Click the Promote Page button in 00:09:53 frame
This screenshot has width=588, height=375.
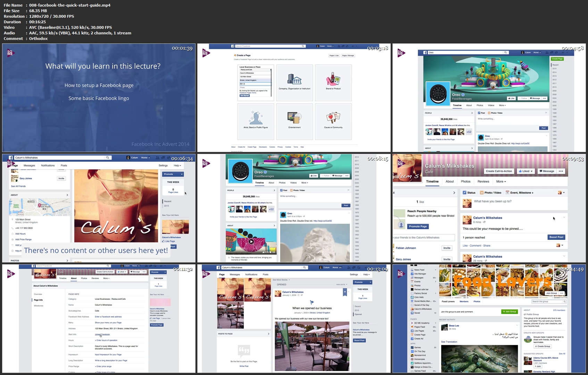[x=418, y=226]
